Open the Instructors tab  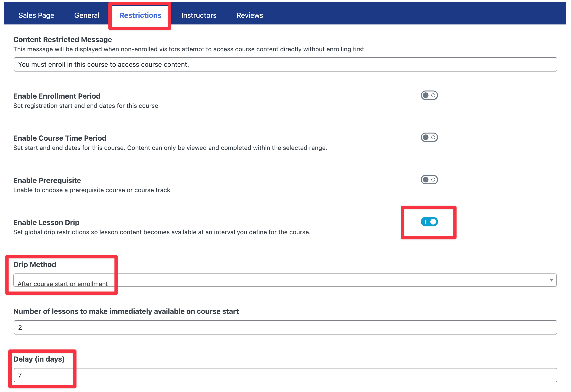pyautogui.click(x=199, y=15)
